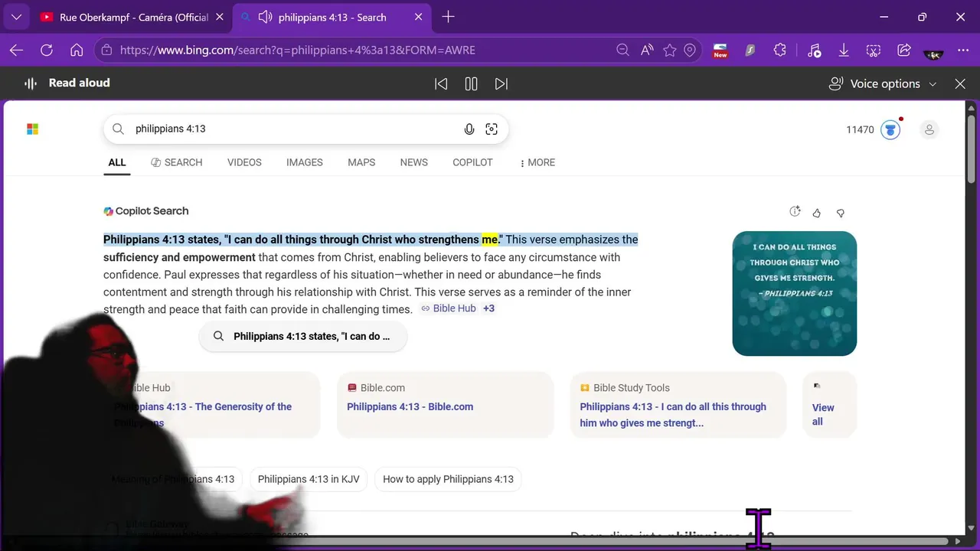The width and height of the screenshot is (980, 551).
Task: Toggle Read aloud icon in address bar
Action: [x=647, y=50]
